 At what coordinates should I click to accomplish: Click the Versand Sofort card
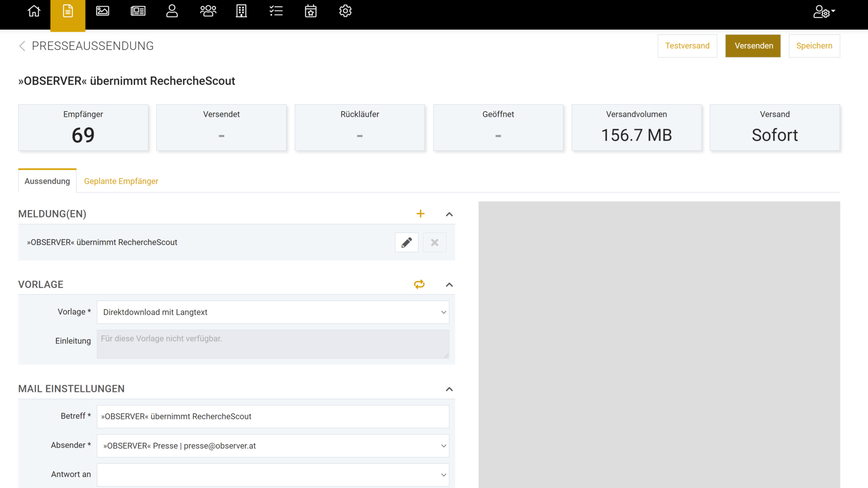pos(775,127)
